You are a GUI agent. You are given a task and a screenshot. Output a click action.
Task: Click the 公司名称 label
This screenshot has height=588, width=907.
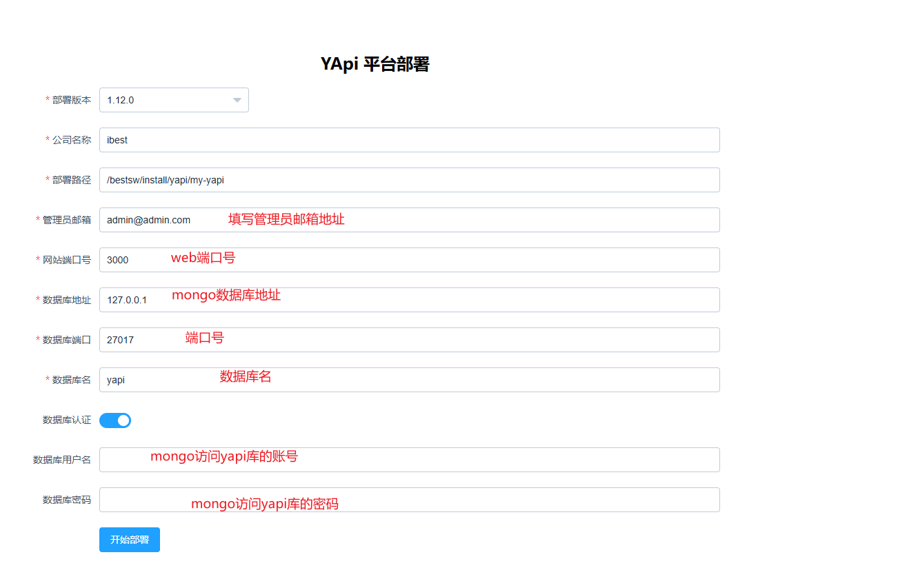tap(72, 140)
